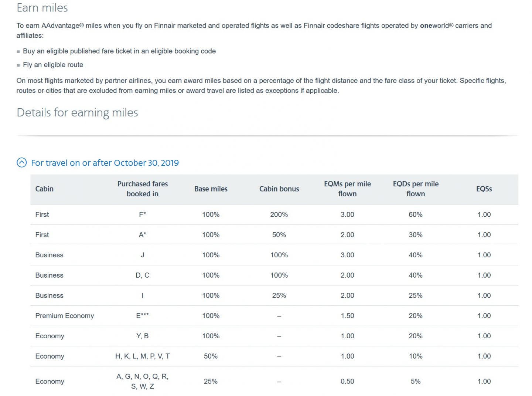
Task: Click the 'E***' Premium Economy fare code
Action: pos(143,316)
